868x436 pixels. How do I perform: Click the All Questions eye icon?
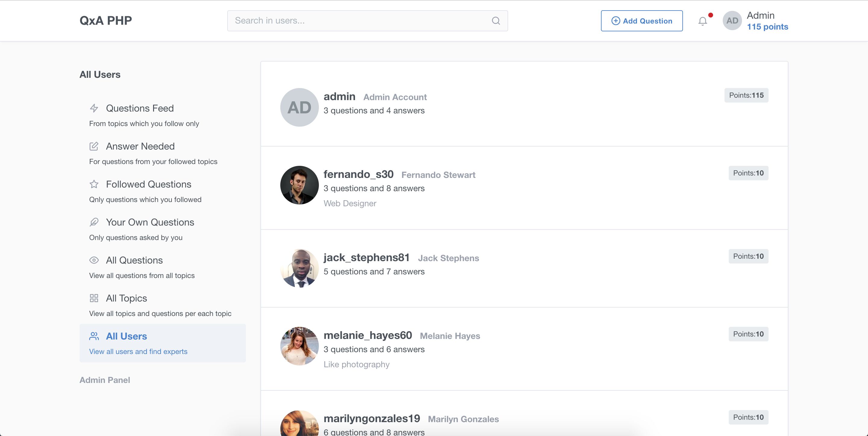[x=94, y=260]
